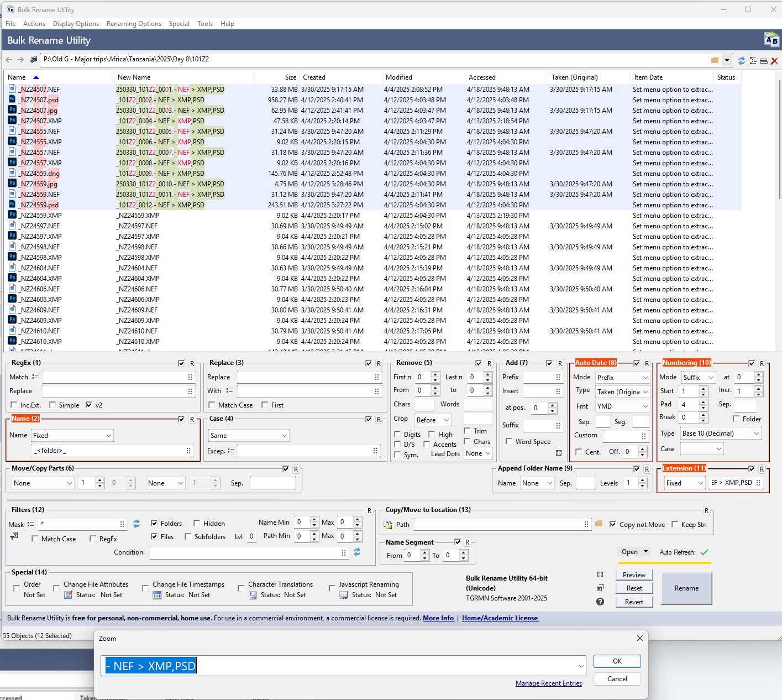
Task: Click the Copy/Move Path clipboard icon
Action: click(389, 525)
